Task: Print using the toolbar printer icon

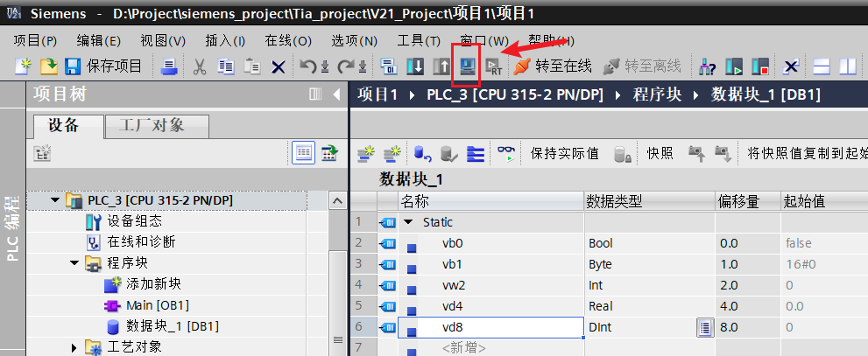Action: (x=169, y=66)
